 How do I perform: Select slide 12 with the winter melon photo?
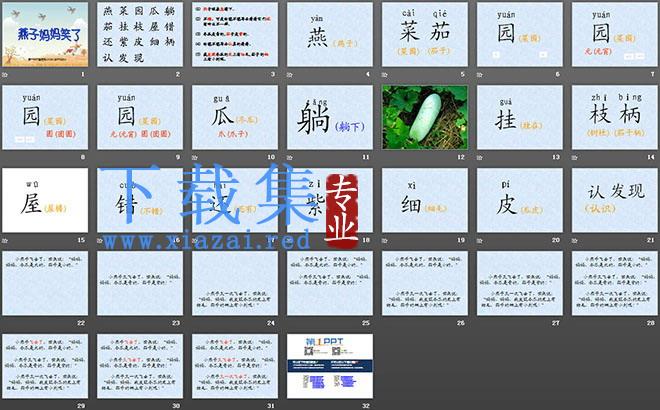pos(425,117)
